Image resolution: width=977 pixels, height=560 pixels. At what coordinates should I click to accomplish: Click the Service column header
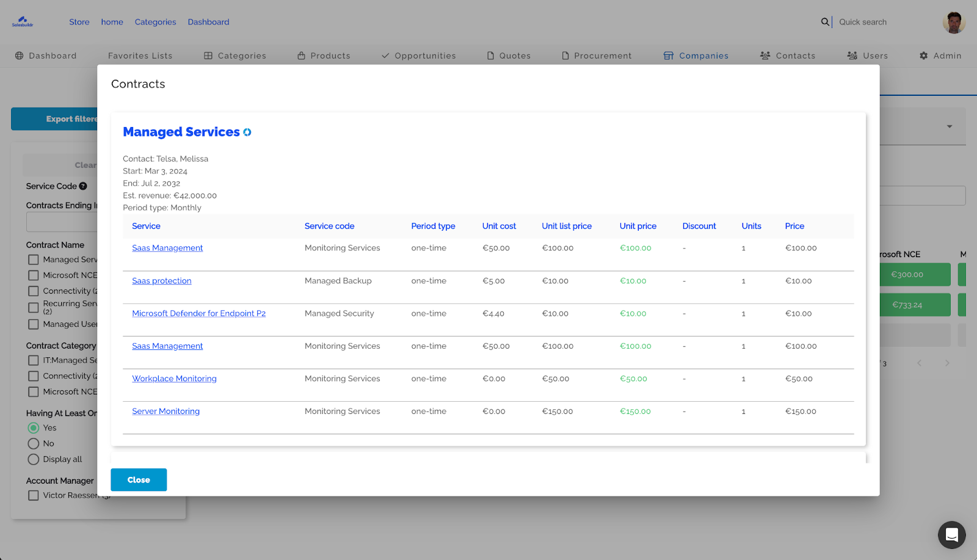(x=147, y=226)
